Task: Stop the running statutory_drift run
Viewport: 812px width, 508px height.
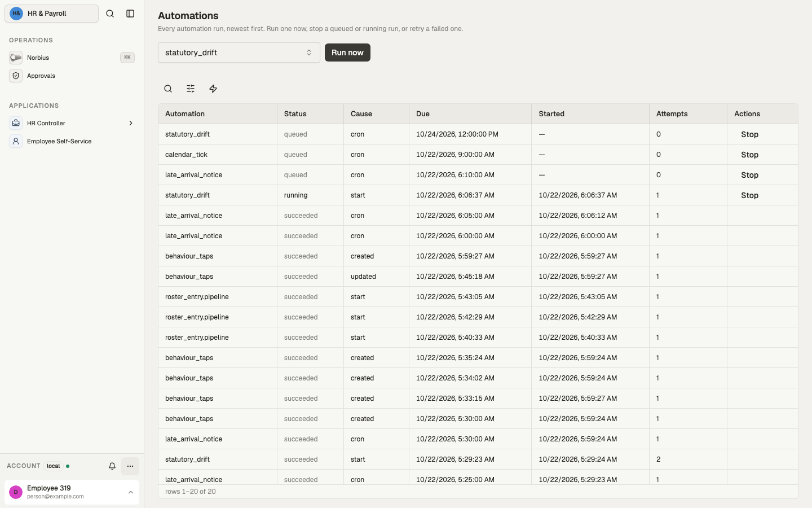Action: [x=749, y=195]
